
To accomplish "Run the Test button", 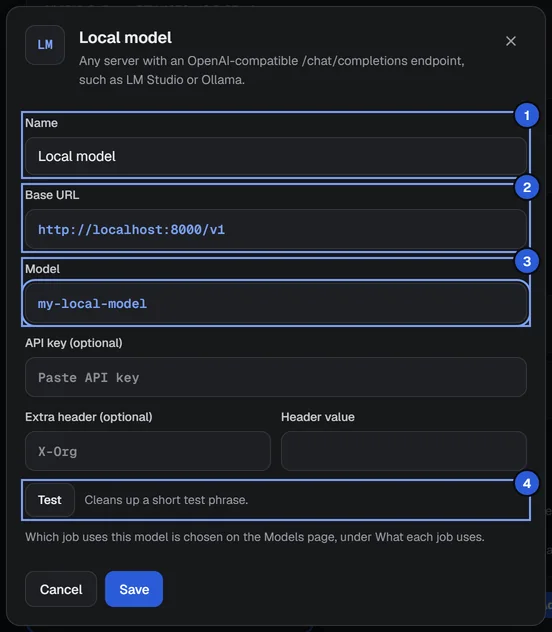I will click(50, 500).
